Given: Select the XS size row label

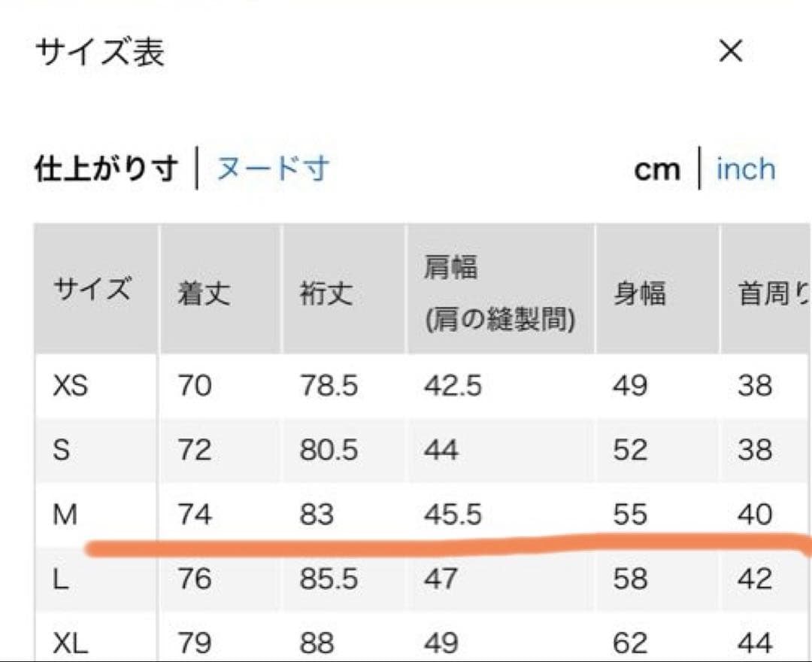Looking at the screenshot, I should point(71,386).
